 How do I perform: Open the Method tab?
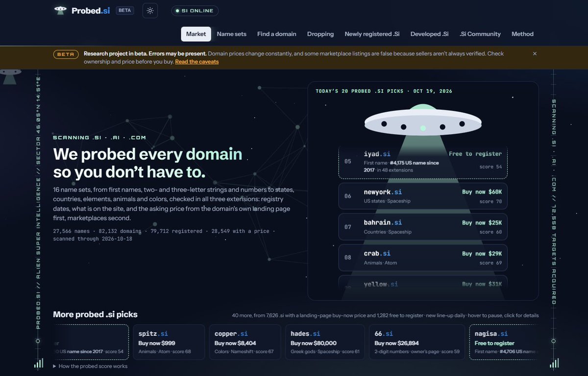(522, 34)
